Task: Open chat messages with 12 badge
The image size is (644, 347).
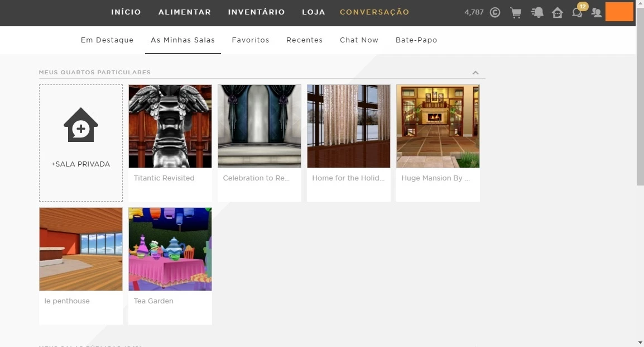Action: point(579,11)
